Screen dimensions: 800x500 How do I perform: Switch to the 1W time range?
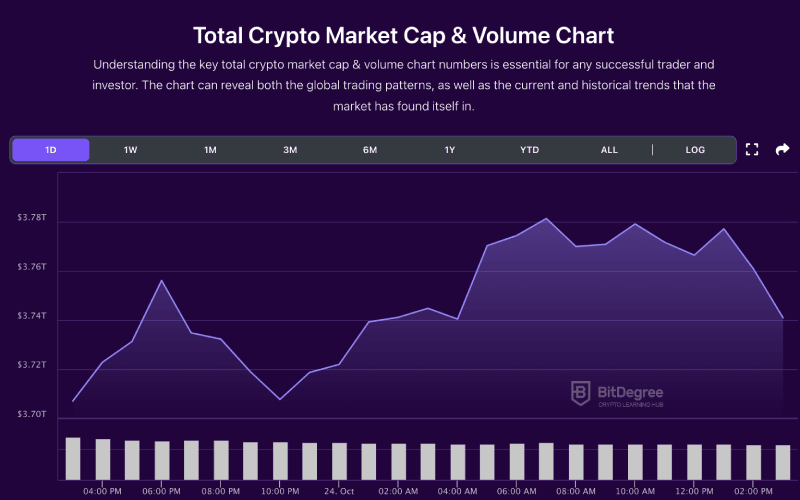131,150
